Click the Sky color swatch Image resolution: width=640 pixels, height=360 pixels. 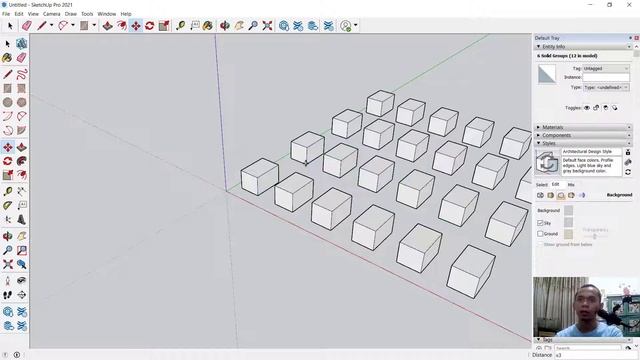point(568,222)
